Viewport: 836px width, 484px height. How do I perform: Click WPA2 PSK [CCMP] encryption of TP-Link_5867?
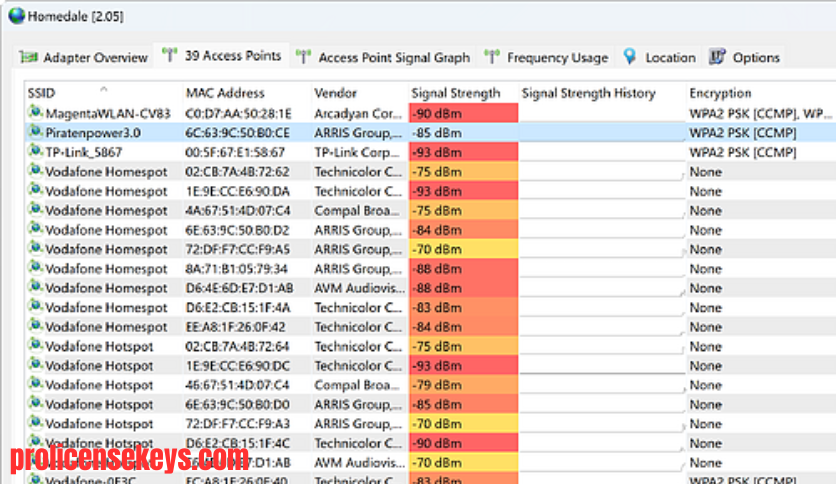coord(743,152)
